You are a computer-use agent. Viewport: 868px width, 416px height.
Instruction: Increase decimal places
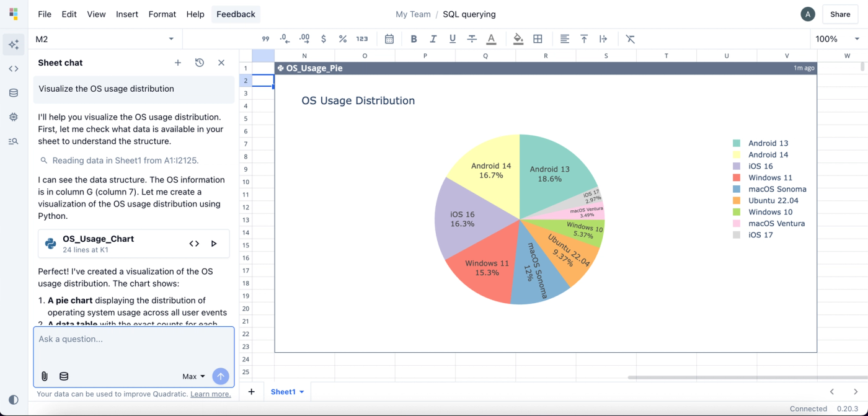[x=304, y=39]
